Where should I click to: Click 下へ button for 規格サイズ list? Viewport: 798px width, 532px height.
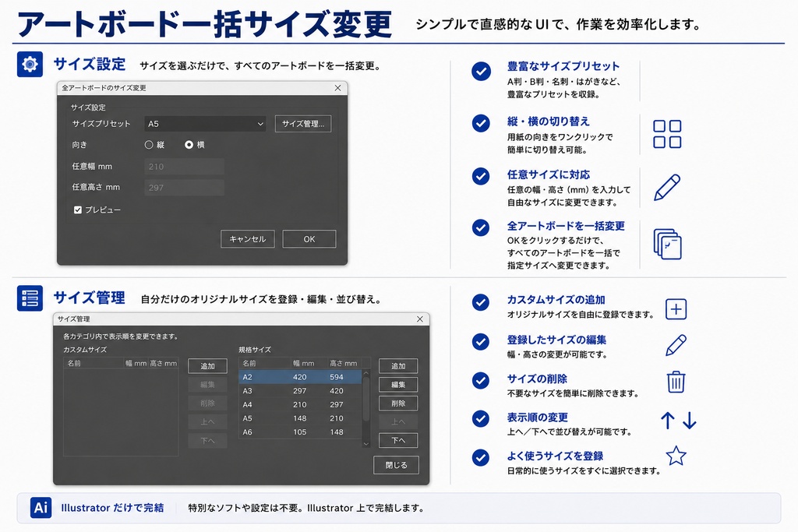(x=398, y=440)
